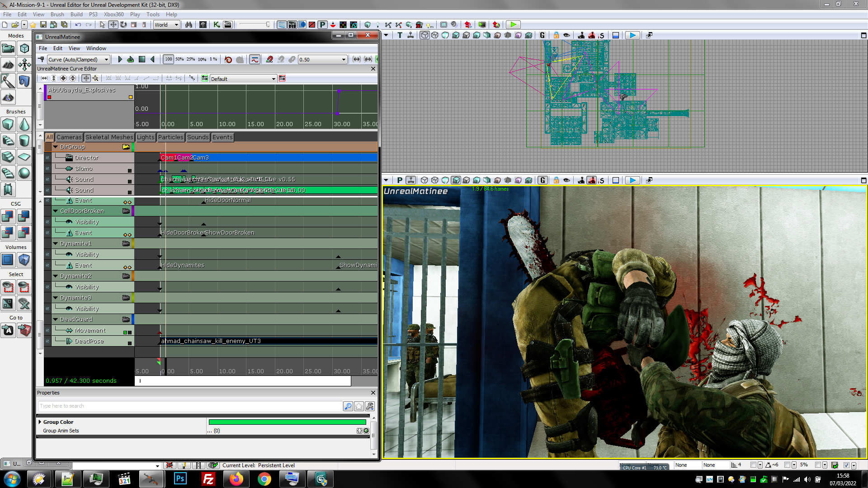Fit curve view vertically
This screenshot has height=488, width=868.
coord(54,78)
